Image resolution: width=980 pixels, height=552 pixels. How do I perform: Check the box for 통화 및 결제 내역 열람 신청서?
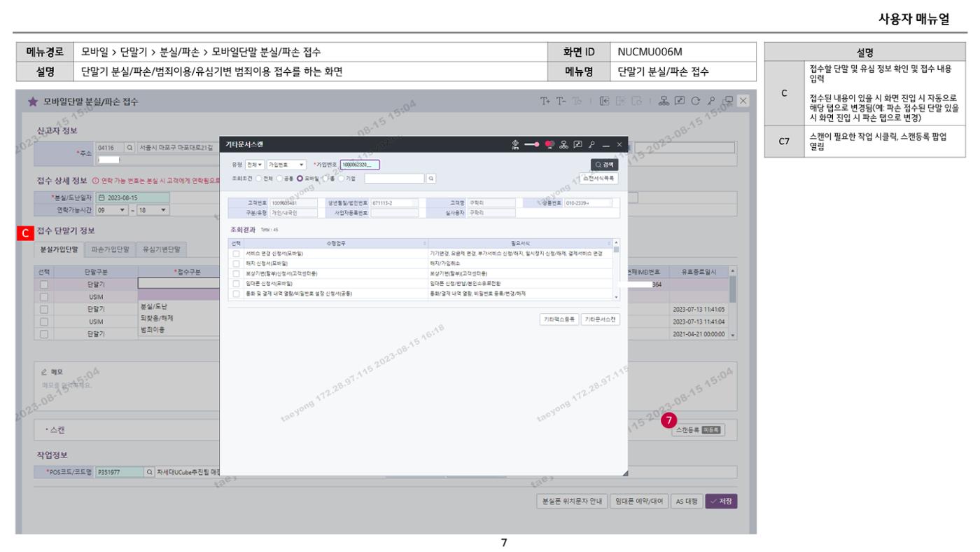(237, 294)
